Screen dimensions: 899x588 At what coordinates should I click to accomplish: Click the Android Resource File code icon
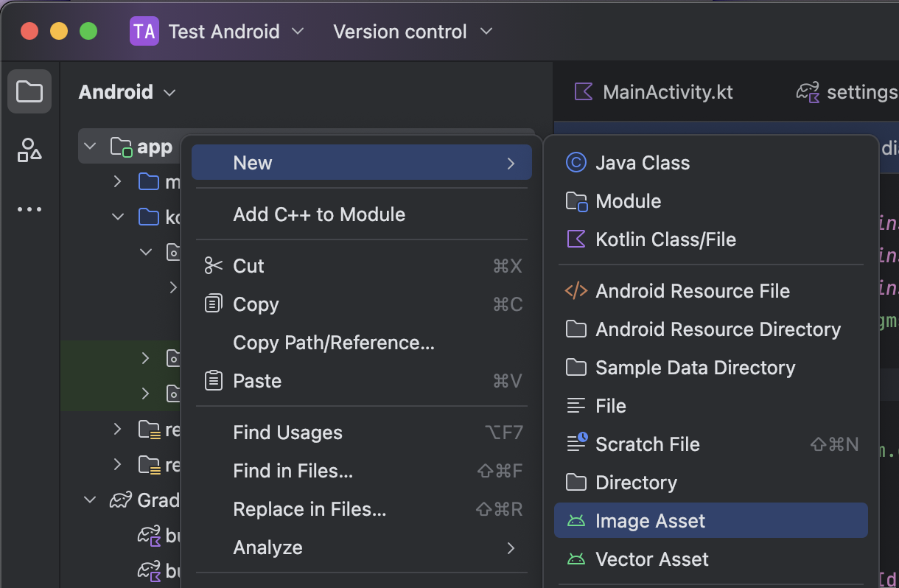(576, 291)
